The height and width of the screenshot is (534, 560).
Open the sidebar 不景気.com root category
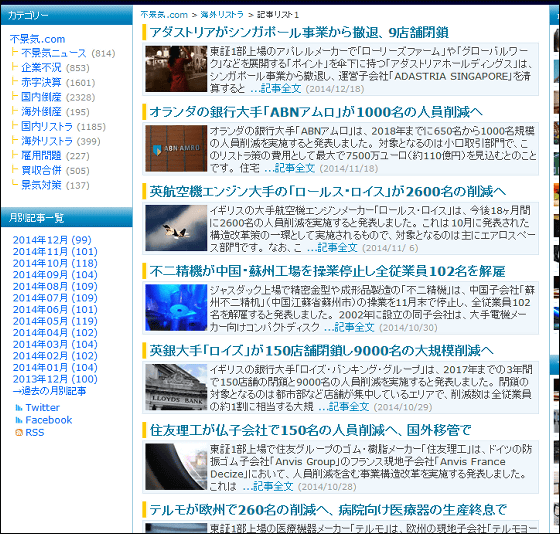point(38,39)
